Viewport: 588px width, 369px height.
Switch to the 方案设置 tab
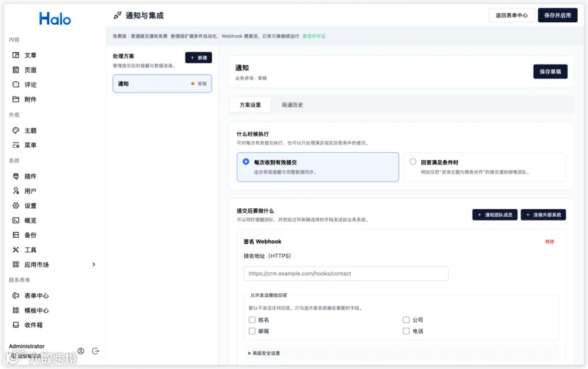coord(250,105)
